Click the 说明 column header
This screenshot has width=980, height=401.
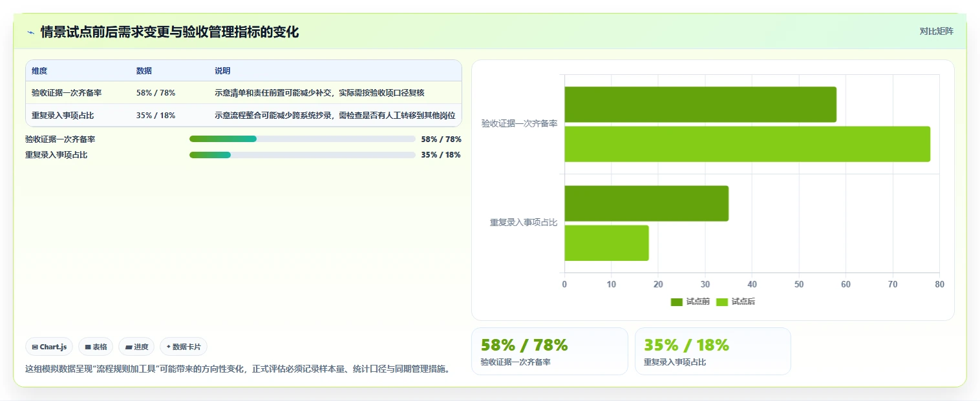tap(222, 71)
